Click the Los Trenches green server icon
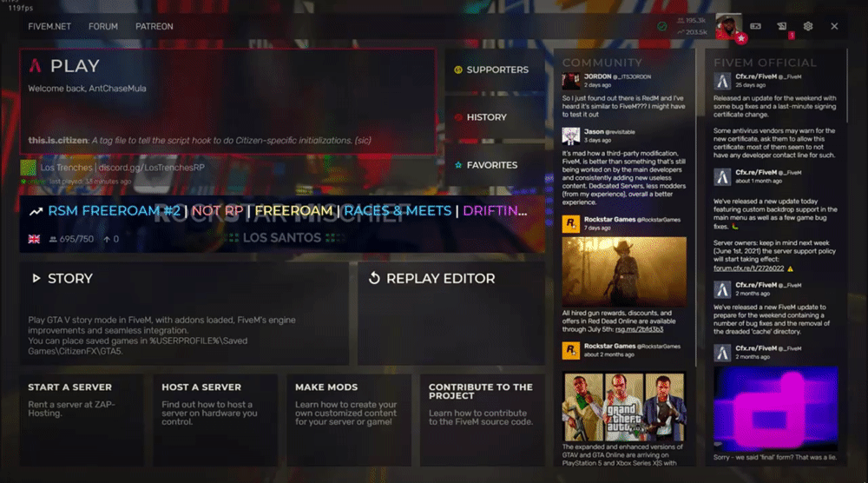The width and height of the screenshot is (868, 483). 29,168
